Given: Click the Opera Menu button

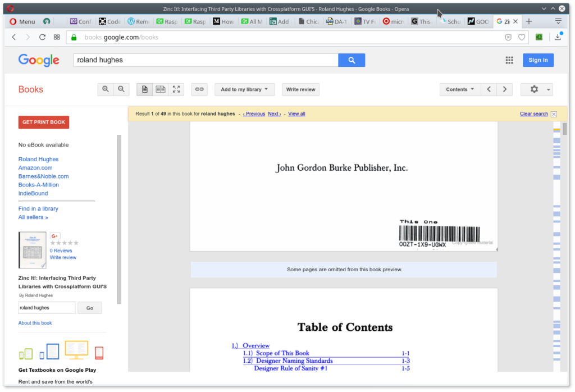Looking at the screenshot, I should (22, 21).
